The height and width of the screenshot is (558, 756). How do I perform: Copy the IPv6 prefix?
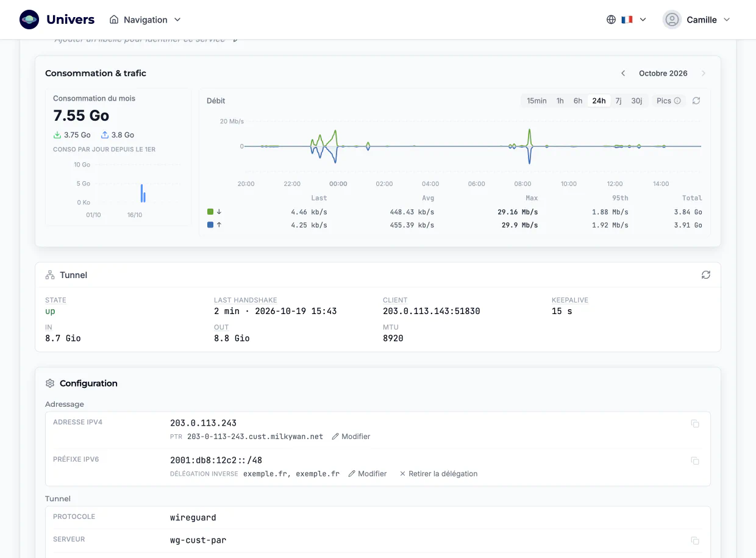[x=695, y=461]
